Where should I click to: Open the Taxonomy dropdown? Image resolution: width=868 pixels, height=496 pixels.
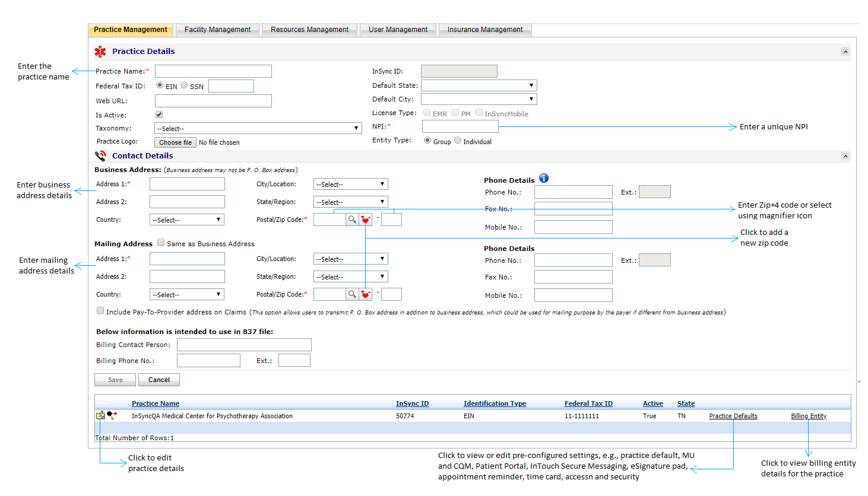click(258, 128)
